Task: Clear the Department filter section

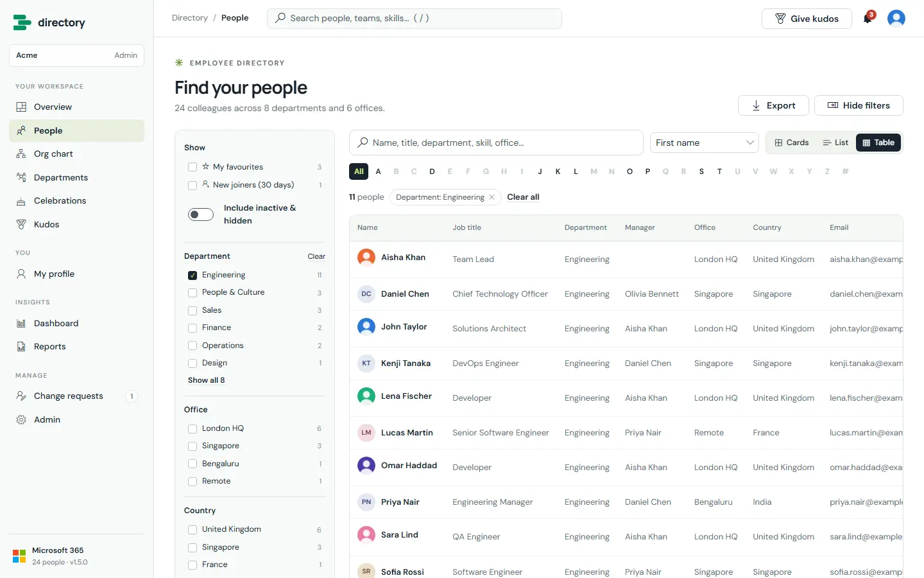Action: tap(316, 256)
